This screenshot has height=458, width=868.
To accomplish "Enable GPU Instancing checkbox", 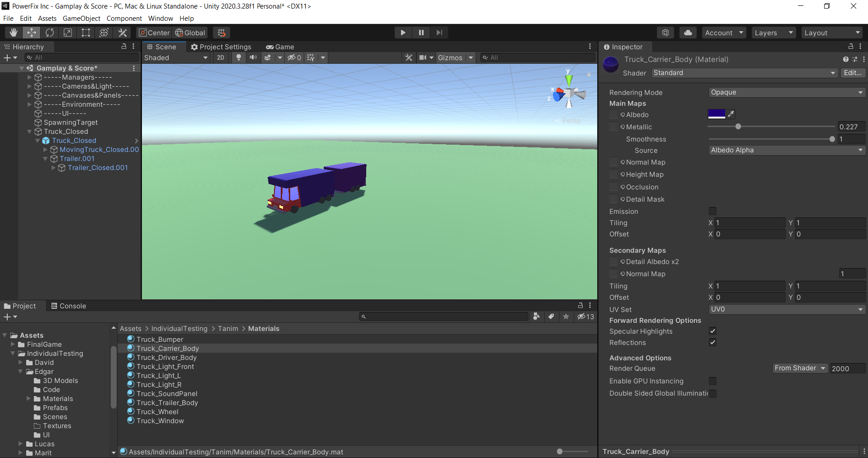I will tap(712, 381).
